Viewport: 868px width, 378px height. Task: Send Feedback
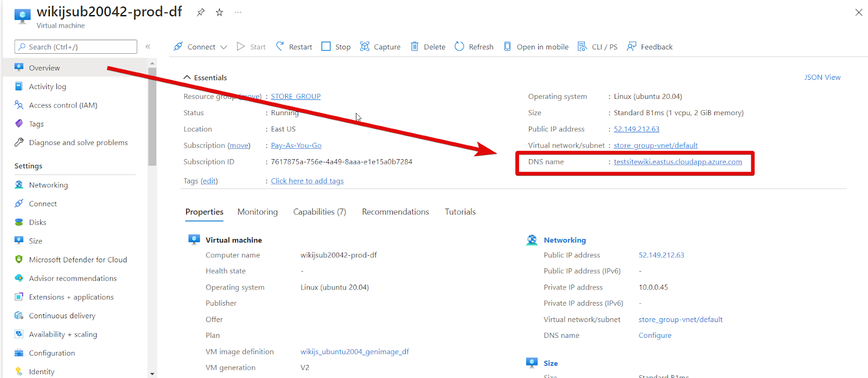tap(649, 47)
